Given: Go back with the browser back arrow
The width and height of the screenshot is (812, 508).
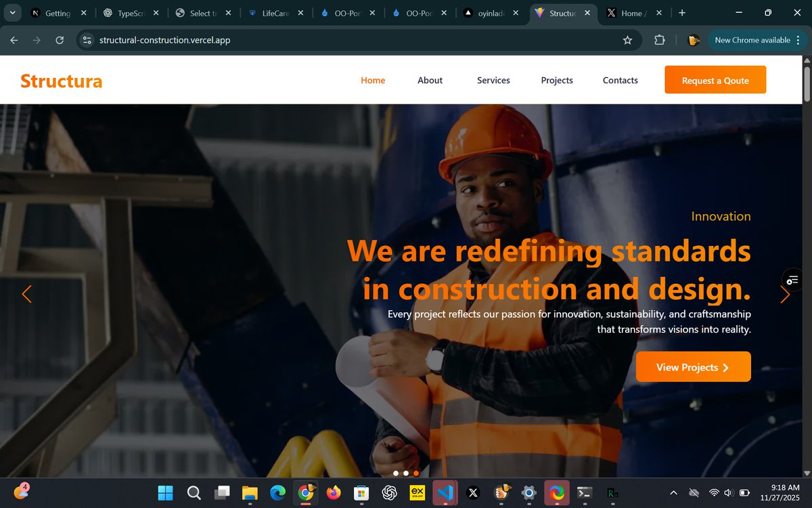Looking at the screenshot, I should [x=14, y=40].
